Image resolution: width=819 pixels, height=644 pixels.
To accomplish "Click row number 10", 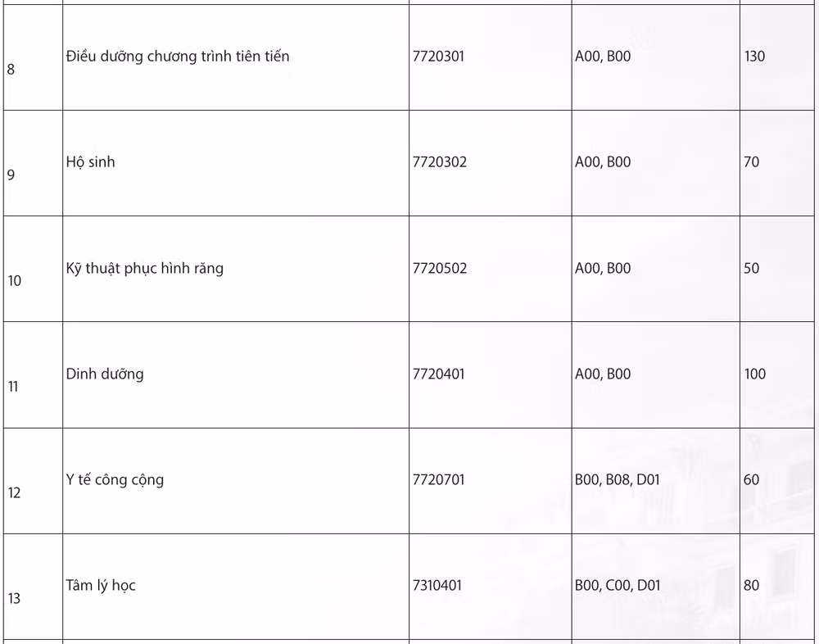I will click(x=15, y=281).
